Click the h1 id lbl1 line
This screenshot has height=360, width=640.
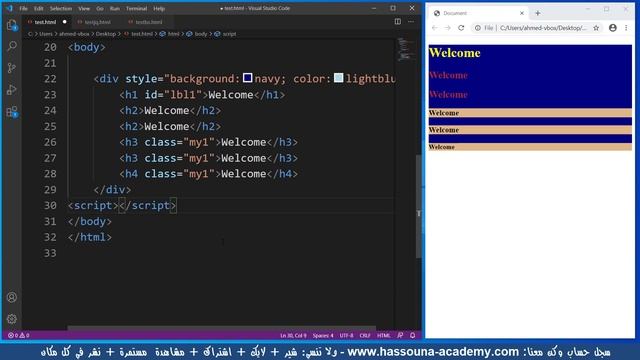[202, 95]
